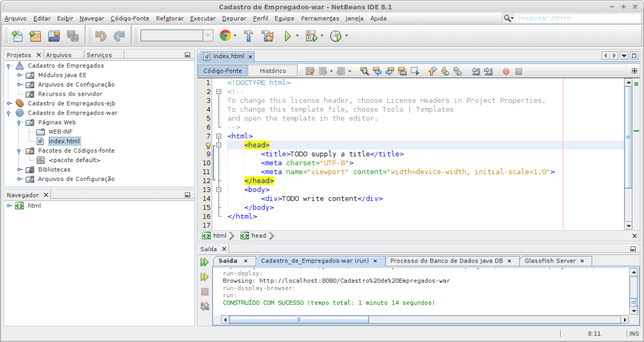Viewport: 644px width, 342px height.
Task: Switch to the GlassFish Server tab
Action: click(x=550, y=261)
